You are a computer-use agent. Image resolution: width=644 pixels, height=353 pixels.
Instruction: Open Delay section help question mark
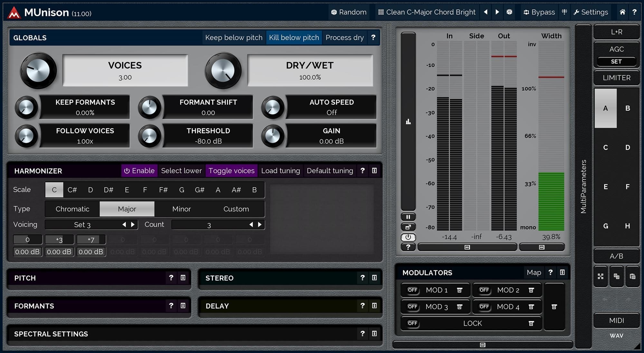pos(363,306)
